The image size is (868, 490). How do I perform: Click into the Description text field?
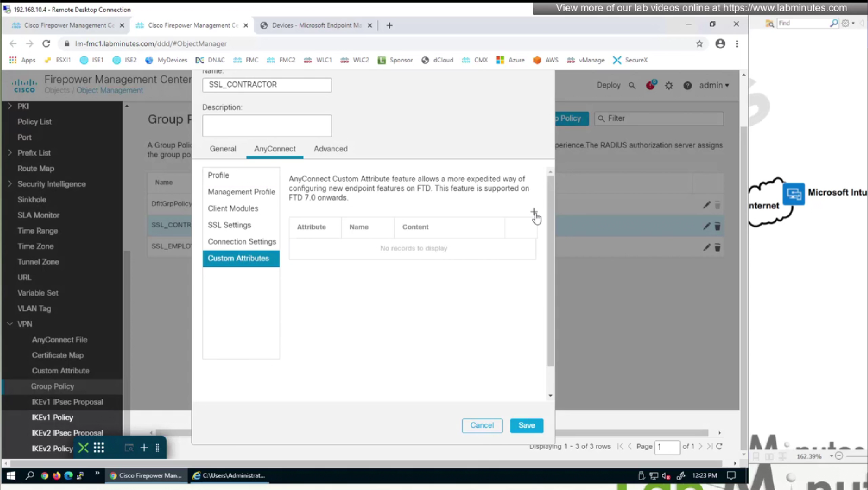(x=267, y=126)
